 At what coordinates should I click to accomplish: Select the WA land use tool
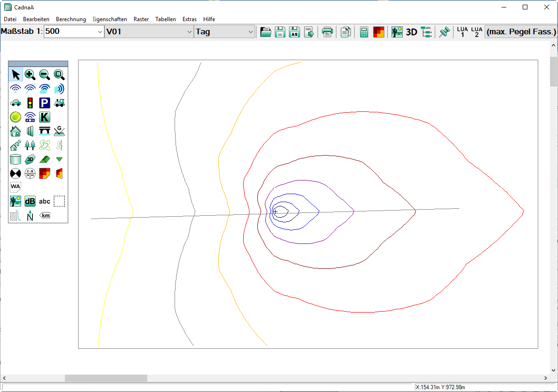16,187
